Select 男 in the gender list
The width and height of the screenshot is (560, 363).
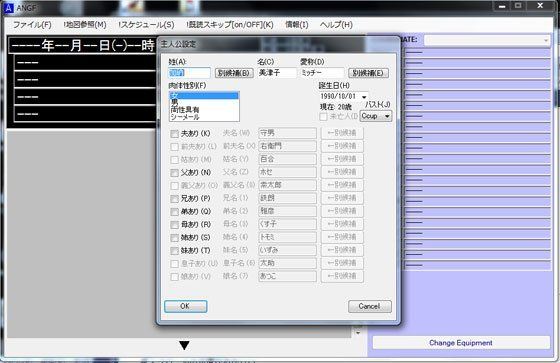(x=204, y=103)
